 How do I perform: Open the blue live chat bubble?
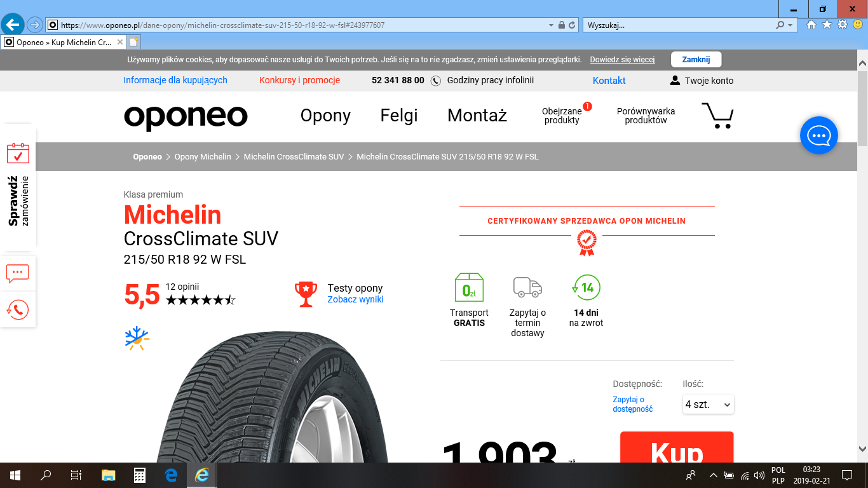click(x=818, y=135)
